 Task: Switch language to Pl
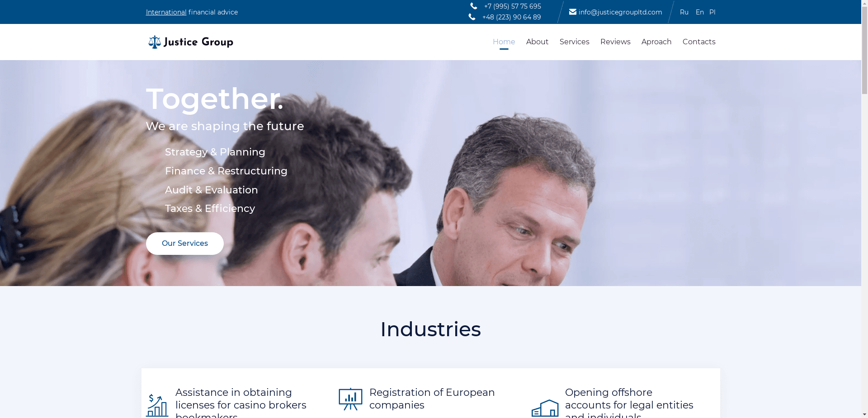712,12
